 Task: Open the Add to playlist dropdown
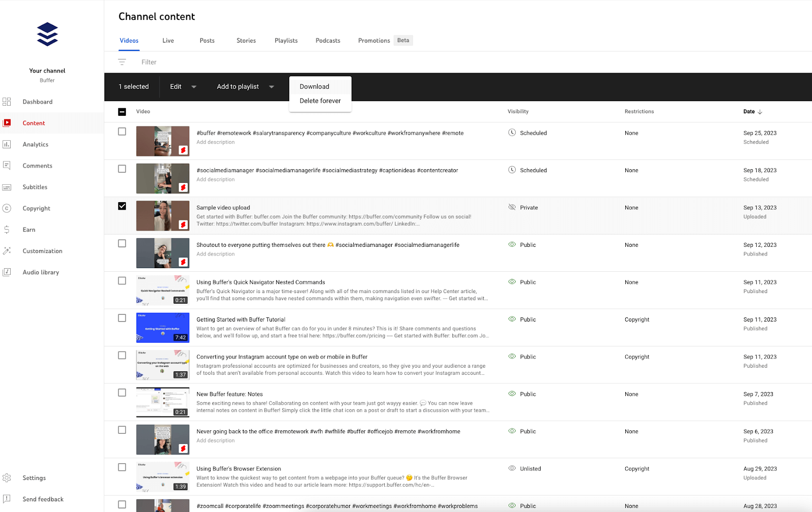point(272,86)
